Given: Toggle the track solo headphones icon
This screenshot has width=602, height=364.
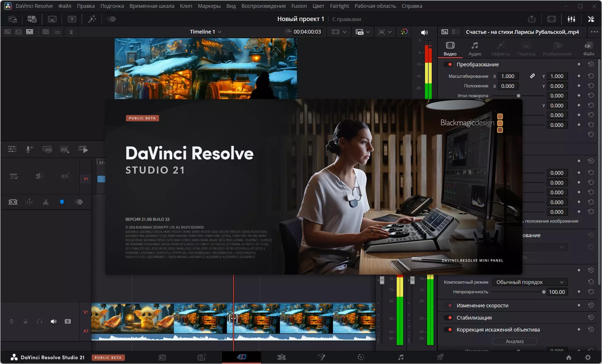Looking at the screenshot, I should tap(39, 322).
